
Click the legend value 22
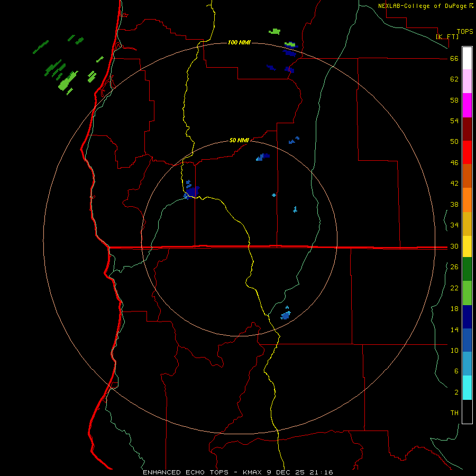pyautogui.click(x=454, y=288)
